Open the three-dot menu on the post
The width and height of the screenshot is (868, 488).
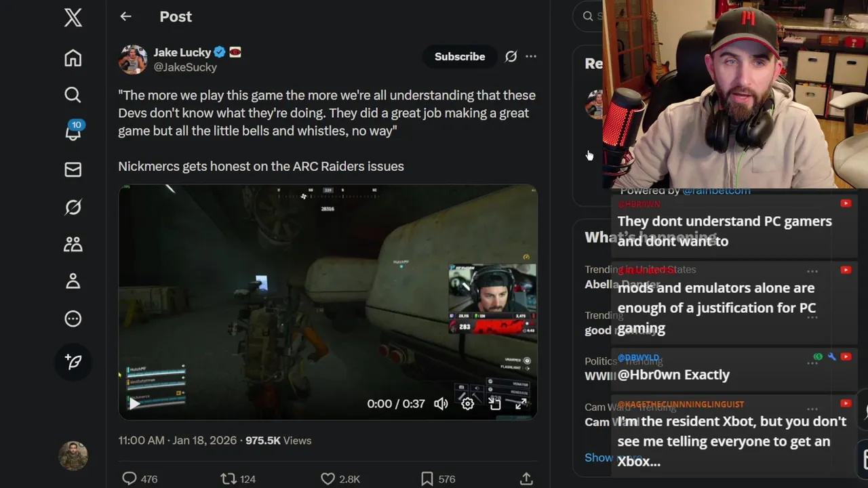click(x=531, y=57)
